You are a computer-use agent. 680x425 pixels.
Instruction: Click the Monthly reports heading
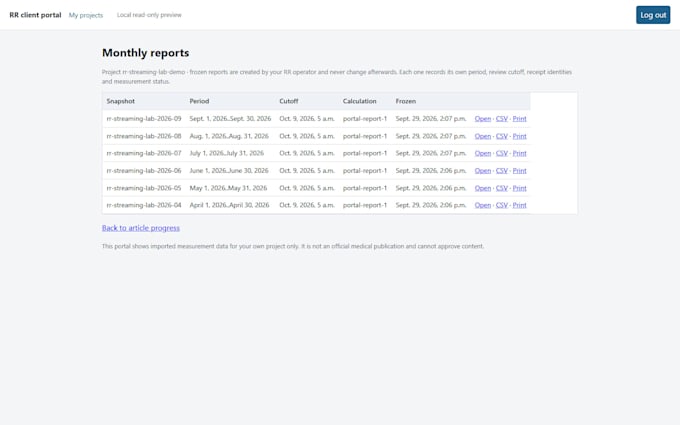tap(146, 52)
